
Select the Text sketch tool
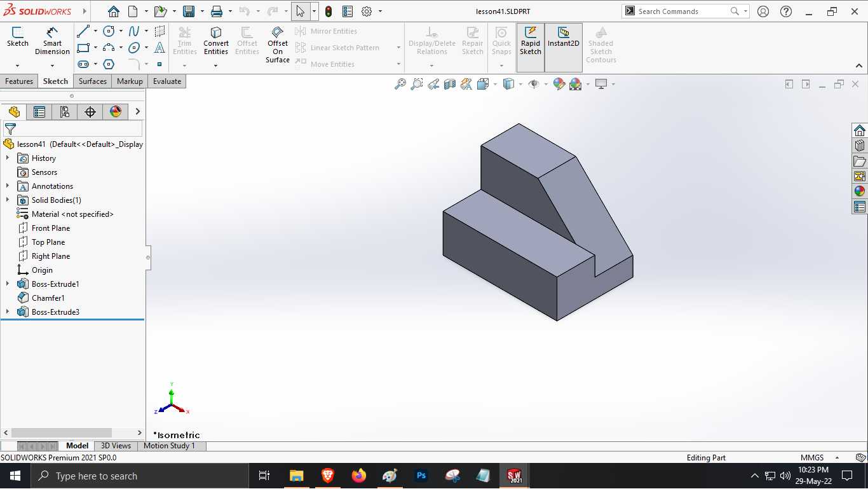[159, 48]
